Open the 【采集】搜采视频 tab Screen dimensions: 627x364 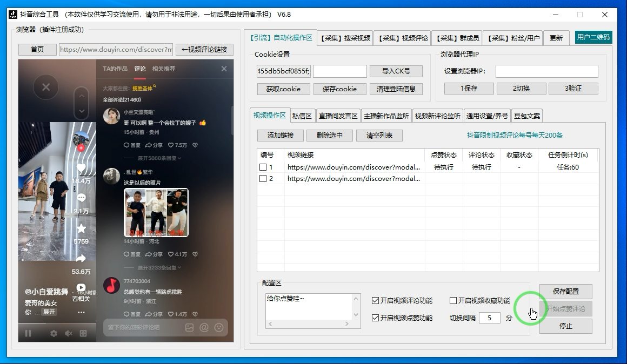point(345,38)
